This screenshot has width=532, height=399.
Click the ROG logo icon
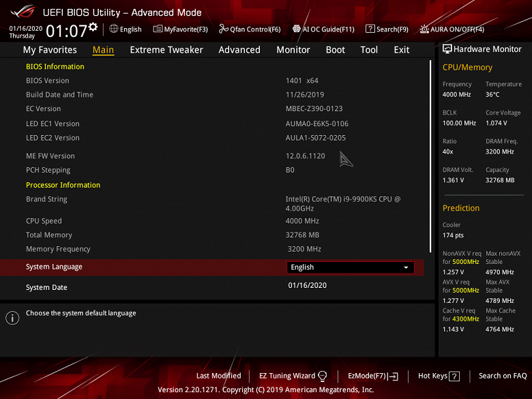23,12
